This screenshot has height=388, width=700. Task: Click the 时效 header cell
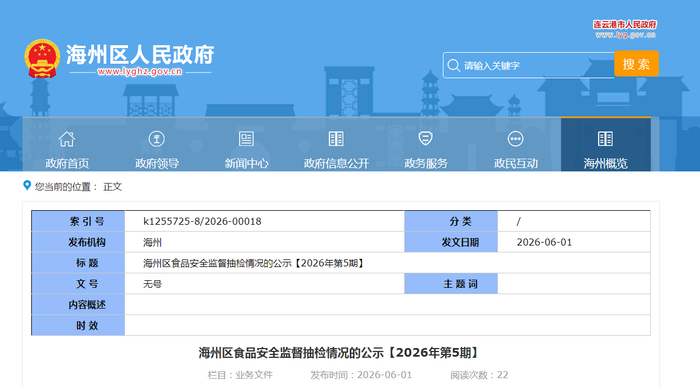pos(78,325)
